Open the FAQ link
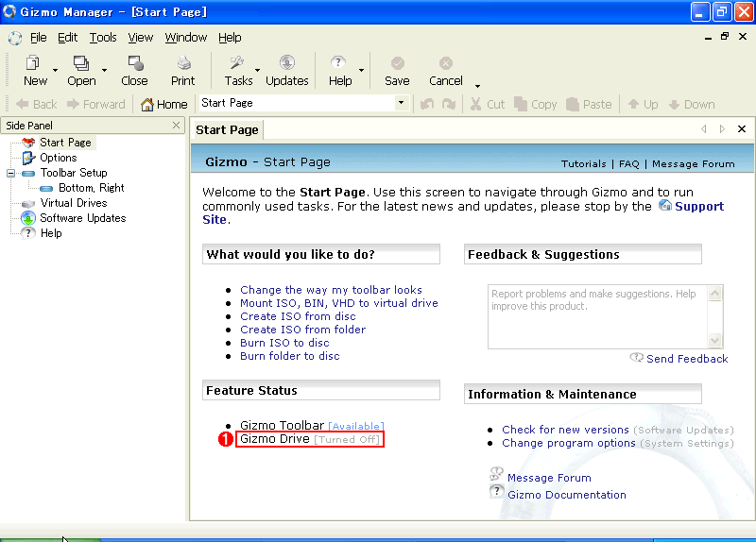This screenshot has height=542, width=756. pos(628,163)
